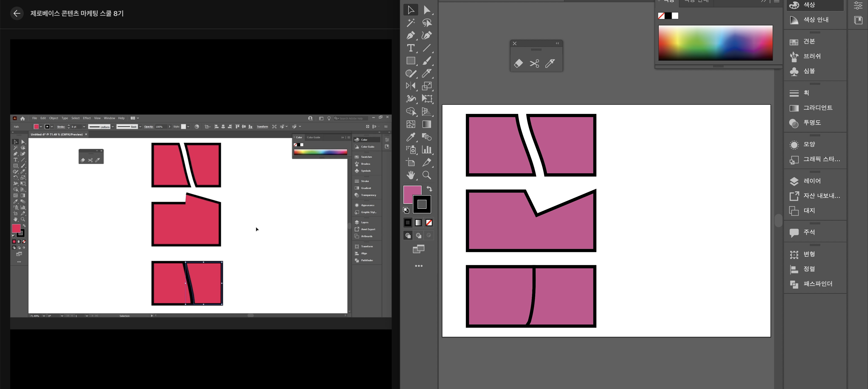Select the Type tool
Screen dimensions: 868x389
click(410, 48)
